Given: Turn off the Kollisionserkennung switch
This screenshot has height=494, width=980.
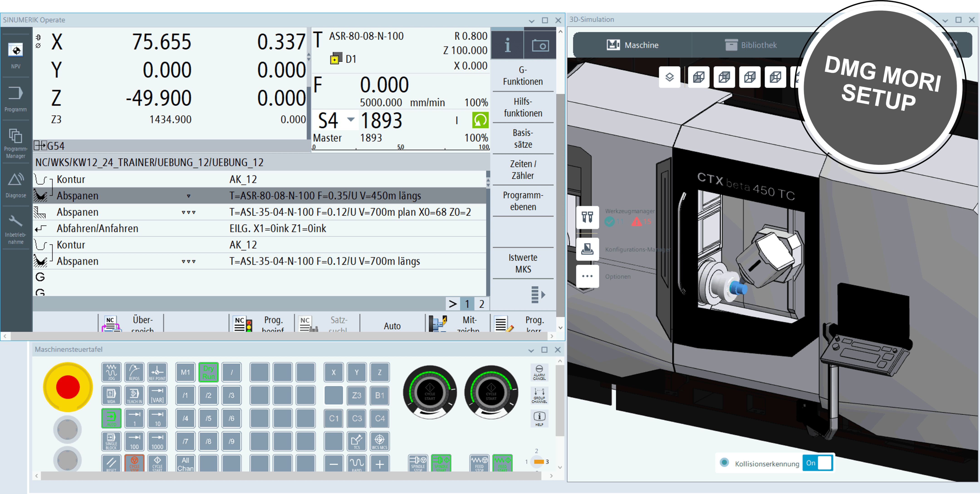Looking at the screenshot, I should click(818, 463).
